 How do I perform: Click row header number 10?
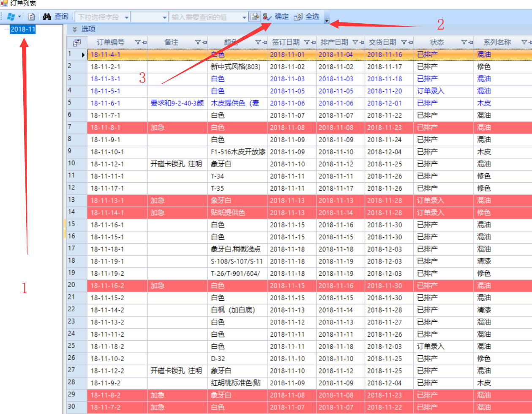click(72, 164)
